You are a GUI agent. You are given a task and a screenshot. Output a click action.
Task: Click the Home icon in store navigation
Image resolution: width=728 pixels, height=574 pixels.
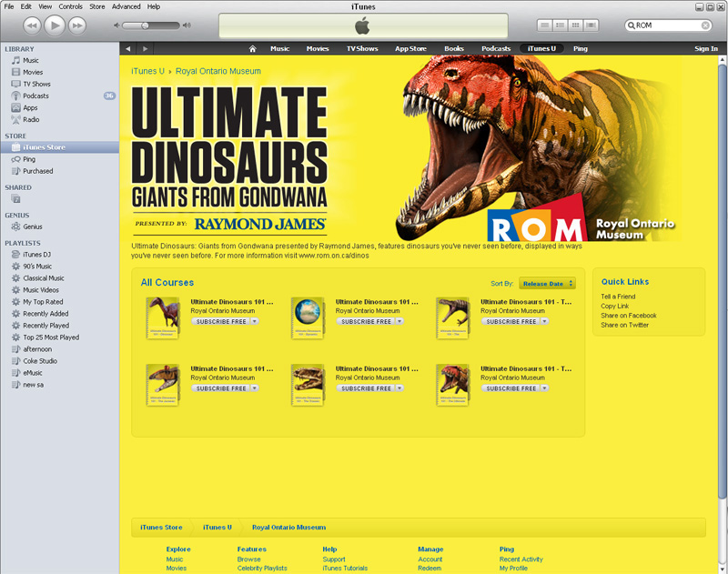(252, 48)
